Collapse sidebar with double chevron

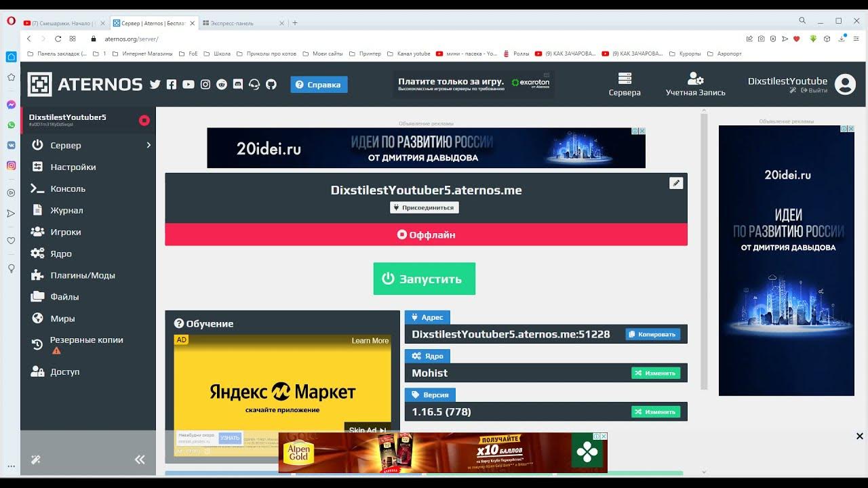140,460
